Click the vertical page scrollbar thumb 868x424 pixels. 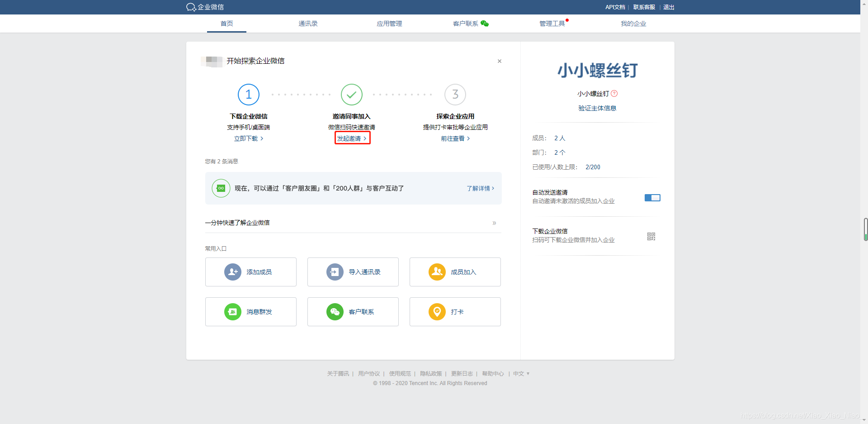coord(865,229)
